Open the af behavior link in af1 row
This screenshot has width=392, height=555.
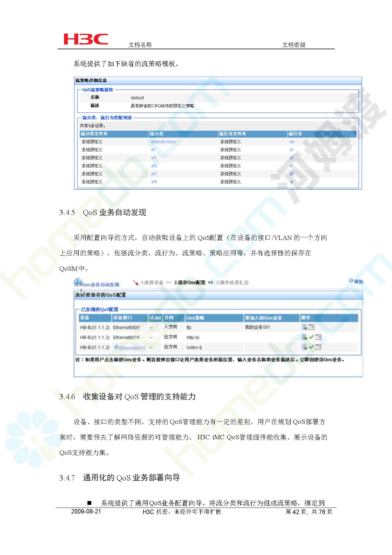pyautogui.click(x=292, y=158)
